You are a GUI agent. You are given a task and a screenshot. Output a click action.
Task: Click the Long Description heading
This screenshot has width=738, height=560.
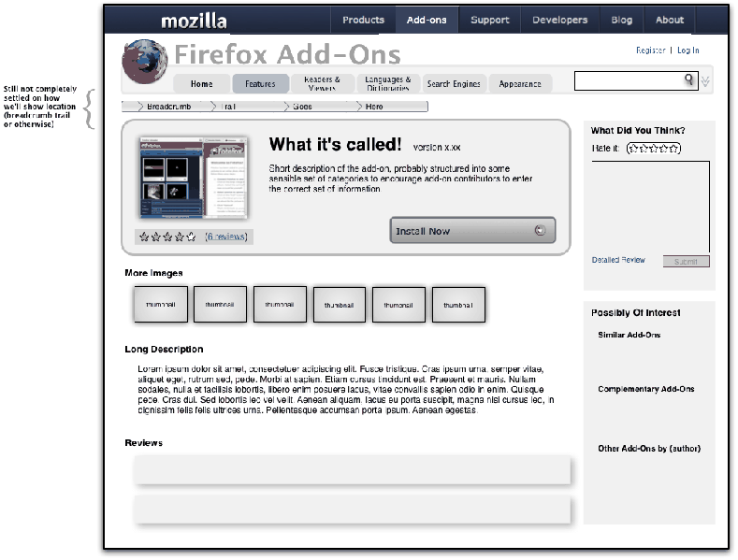(164, 349)
